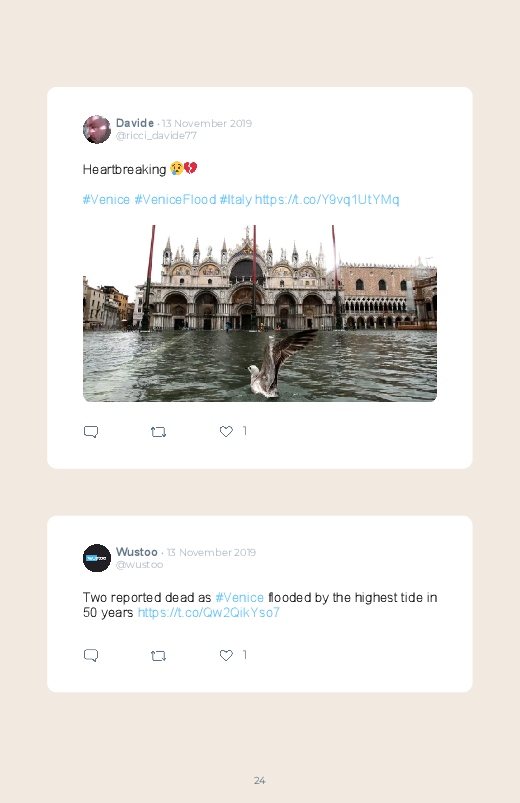Open the #Venice hashtag in Davide's tweet
520x803 pixels.
click(x=107, y=200)
